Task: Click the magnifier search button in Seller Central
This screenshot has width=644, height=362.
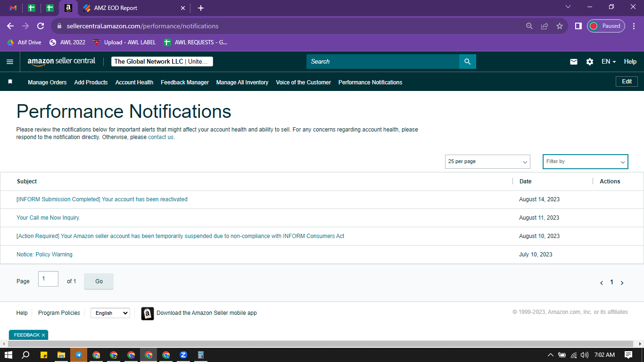Action: click(x=467, y=61)
